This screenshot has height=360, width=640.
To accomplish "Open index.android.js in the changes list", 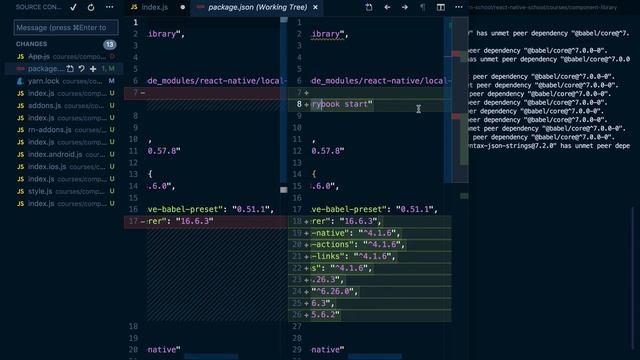I will click(65, 154).
